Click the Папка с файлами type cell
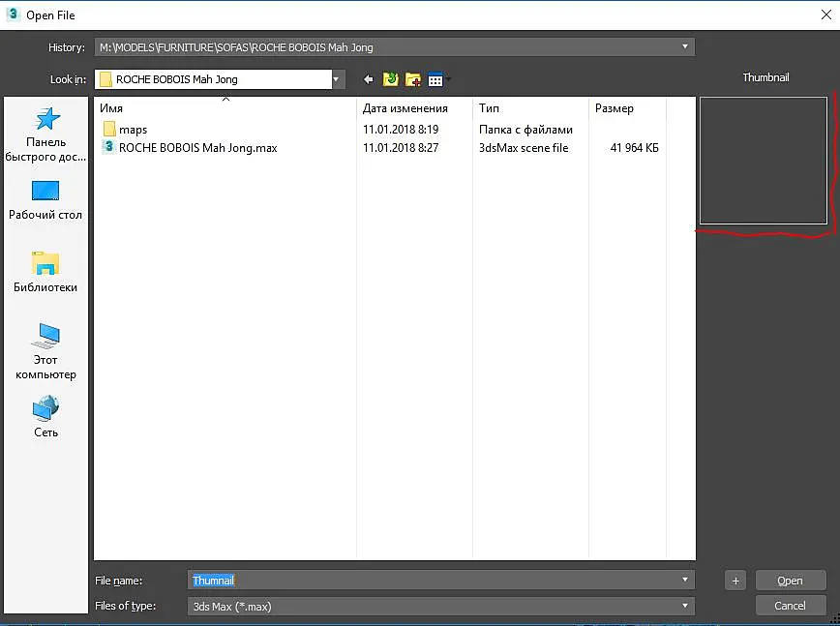Image resolution: width=840 pixels, height=626 pixels. click(x=525, y=130)
